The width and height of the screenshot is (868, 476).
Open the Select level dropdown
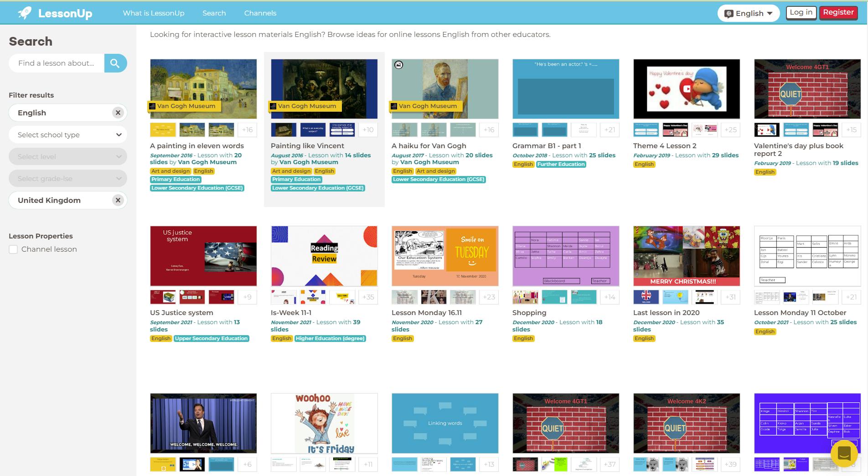click(x=68, y=156)
